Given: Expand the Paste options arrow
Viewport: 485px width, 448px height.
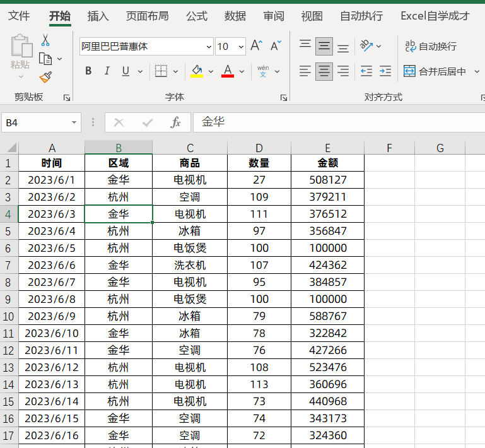Looking at the screenshot, I should (21, 76).
